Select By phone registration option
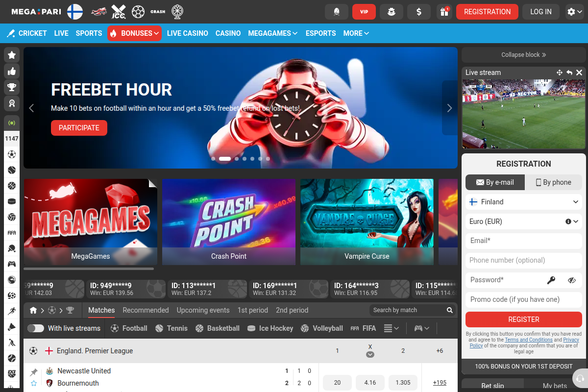The image size is (588, 392). point(554,182)
